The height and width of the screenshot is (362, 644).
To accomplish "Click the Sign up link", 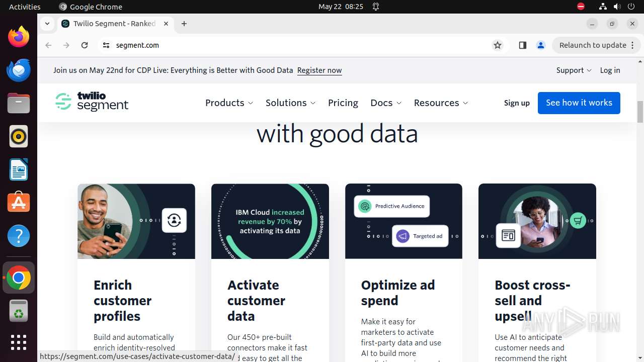I will coord(517,103).
